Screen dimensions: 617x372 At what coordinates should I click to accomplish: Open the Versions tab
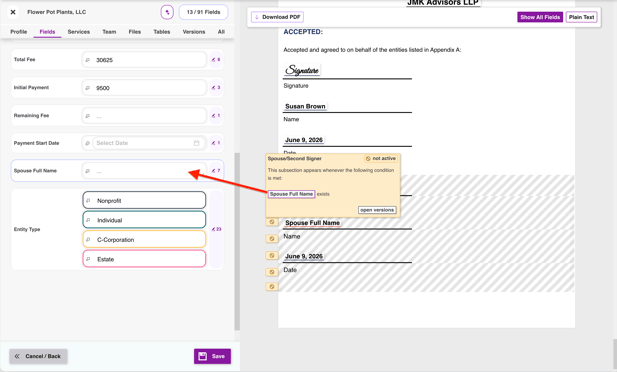[x=194, y=31]
